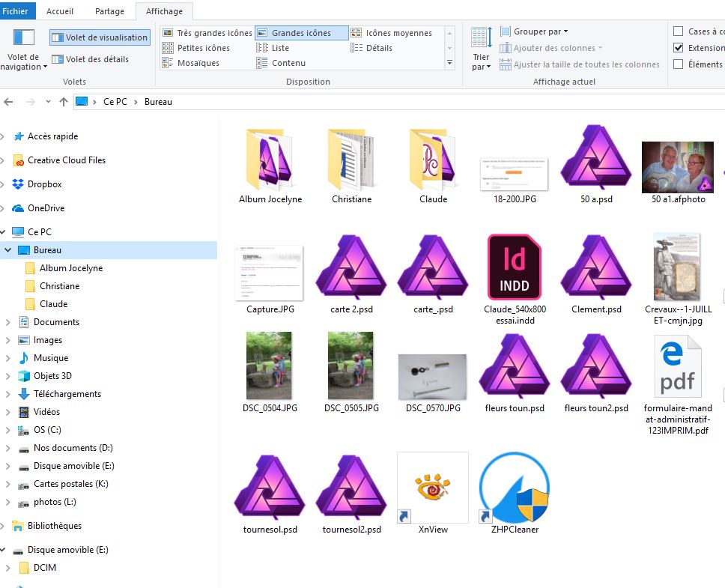The width and height of the screenshot is (725, 588).
Task: Open Creative Cloud Files in sidebar
Action: click(67, 160)
